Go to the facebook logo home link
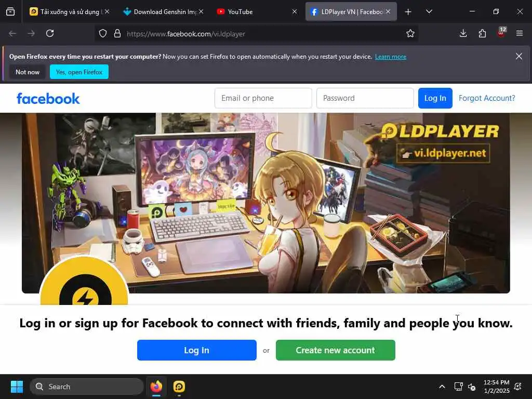This screenshot has height=399, width=532. (48, 98)
